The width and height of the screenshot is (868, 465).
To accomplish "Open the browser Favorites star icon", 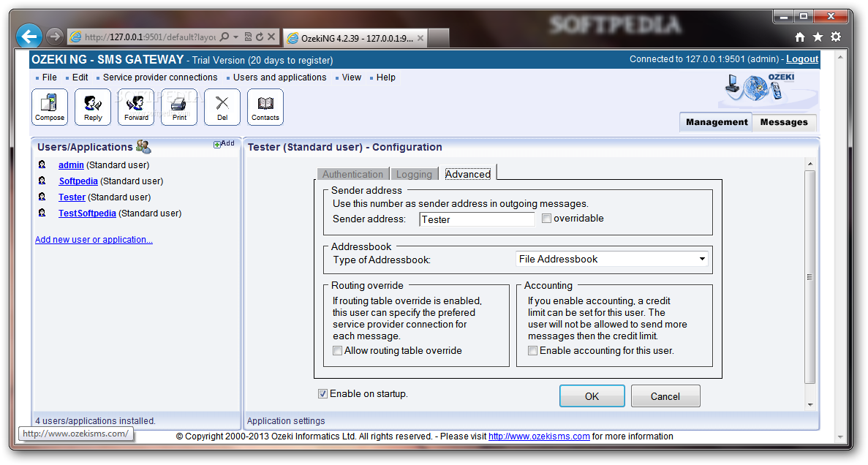I will 818,37.
